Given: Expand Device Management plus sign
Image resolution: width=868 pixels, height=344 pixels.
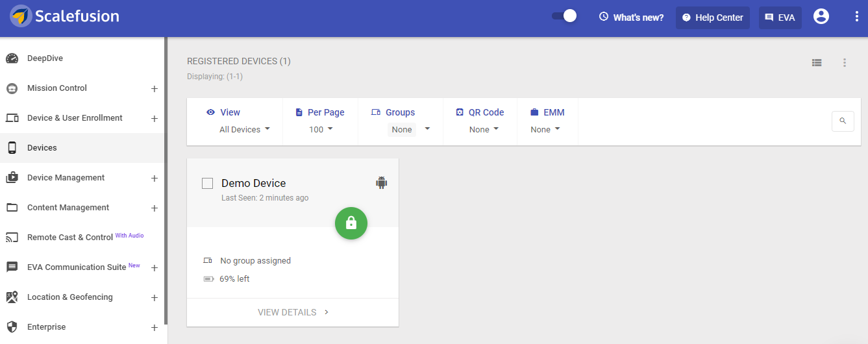Looking at the screenshot, I should tap(155, 178).
